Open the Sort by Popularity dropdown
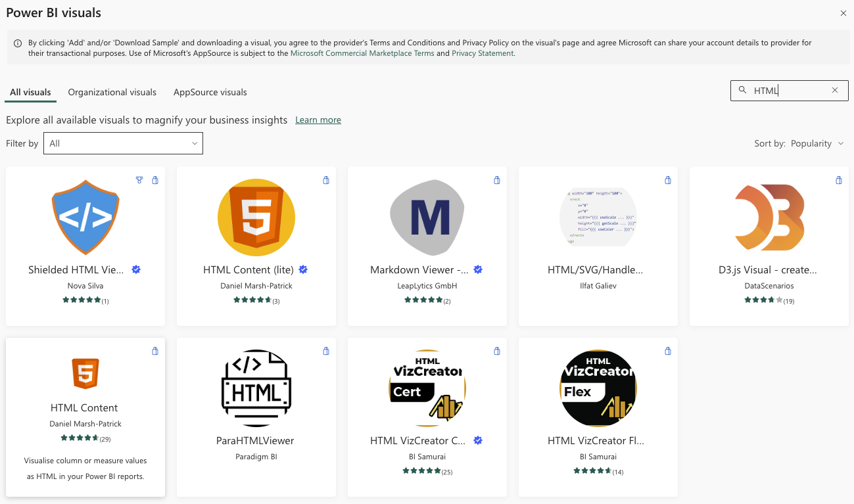This screenshot has width=854, height=504. pos(817,143)
